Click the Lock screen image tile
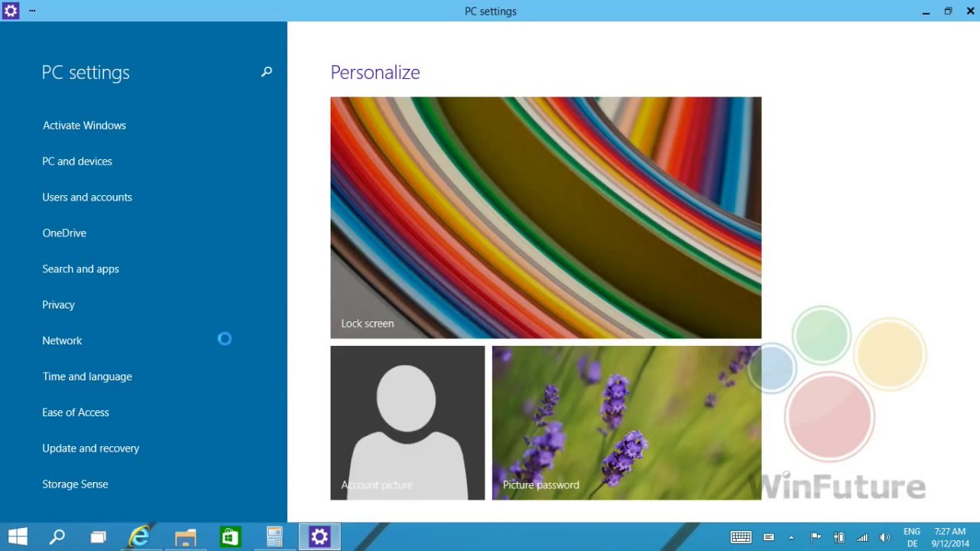The height and width of the screenshot is (551, 980). [x=546, y=217]
